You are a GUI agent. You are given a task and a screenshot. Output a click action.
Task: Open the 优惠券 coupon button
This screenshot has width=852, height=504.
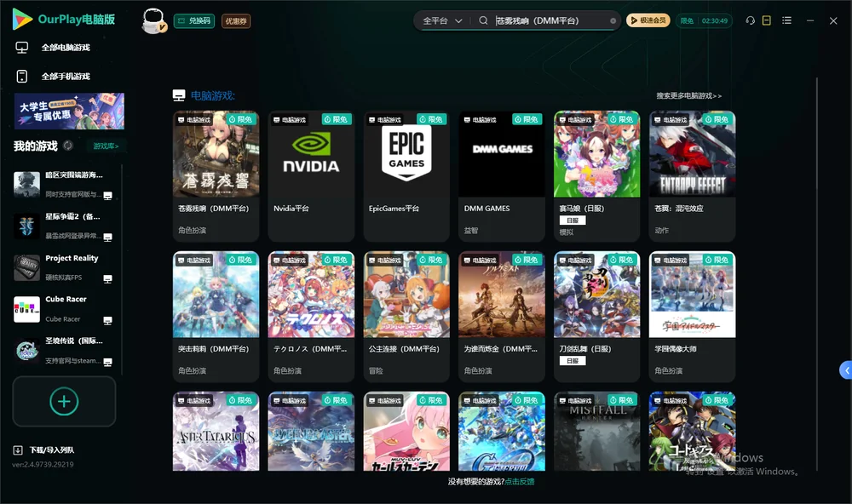236,20
